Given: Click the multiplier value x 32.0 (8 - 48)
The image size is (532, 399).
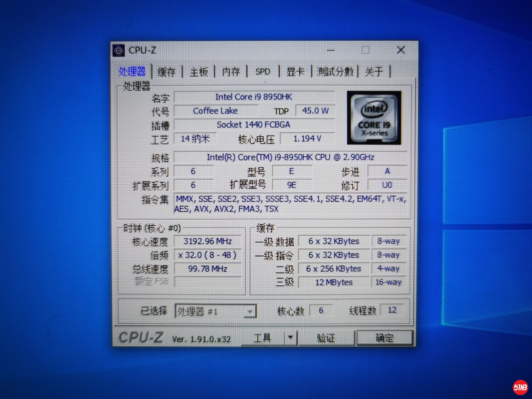Looking at the screenshot, I should (x=208, y=255).
